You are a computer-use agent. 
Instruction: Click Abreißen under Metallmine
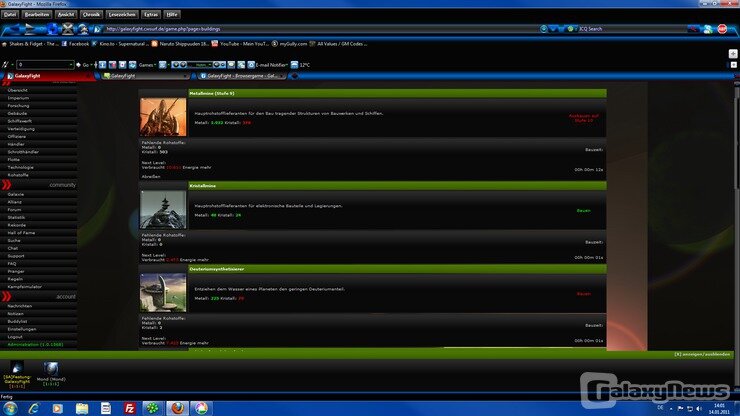click(151, 177)
